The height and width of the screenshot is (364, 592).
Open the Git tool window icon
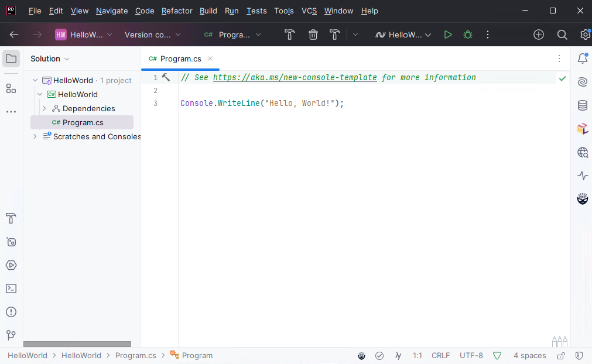point(11,335)
